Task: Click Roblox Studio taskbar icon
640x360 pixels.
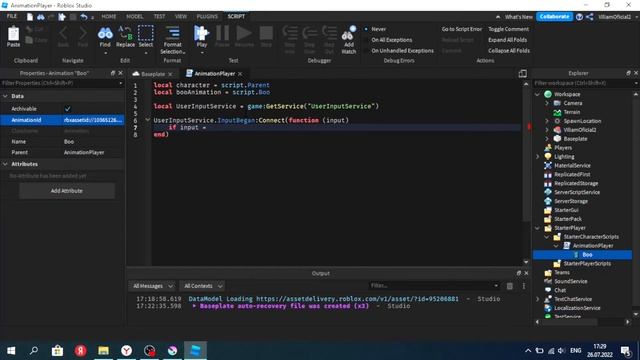Action: [x=195, y=350]
